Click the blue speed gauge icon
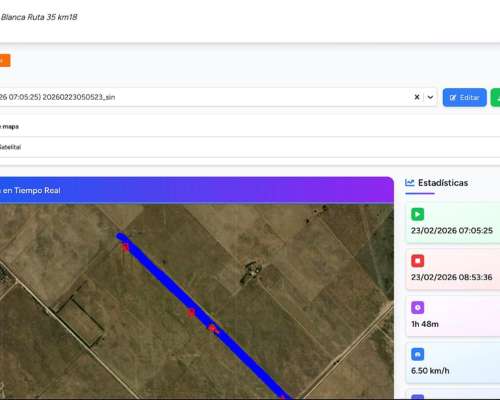 tap(418, 354)
